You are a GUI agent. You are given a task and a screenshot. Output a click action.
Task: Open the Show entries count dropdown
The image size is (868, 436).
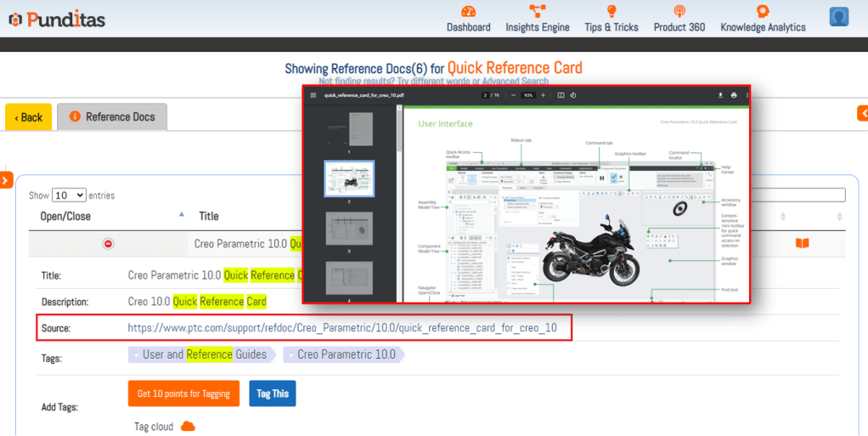click(x=69, y=195)
